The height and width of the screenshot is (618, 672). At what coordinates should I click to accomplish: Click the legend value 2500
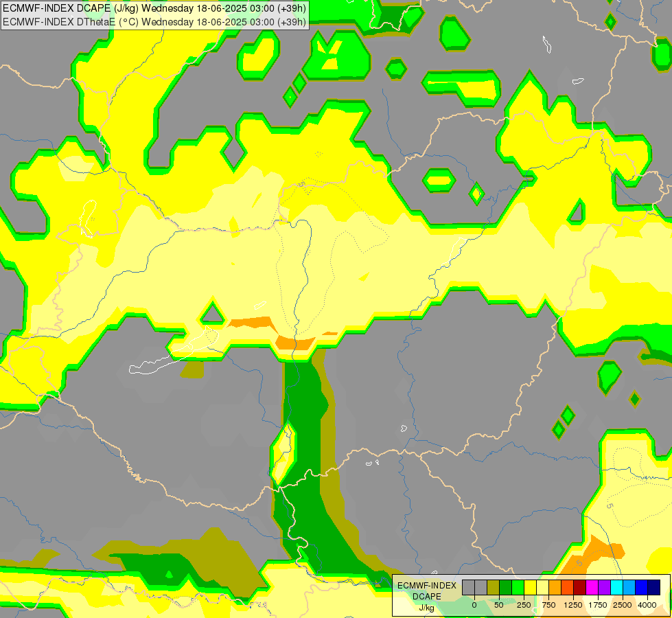(623, 605)
